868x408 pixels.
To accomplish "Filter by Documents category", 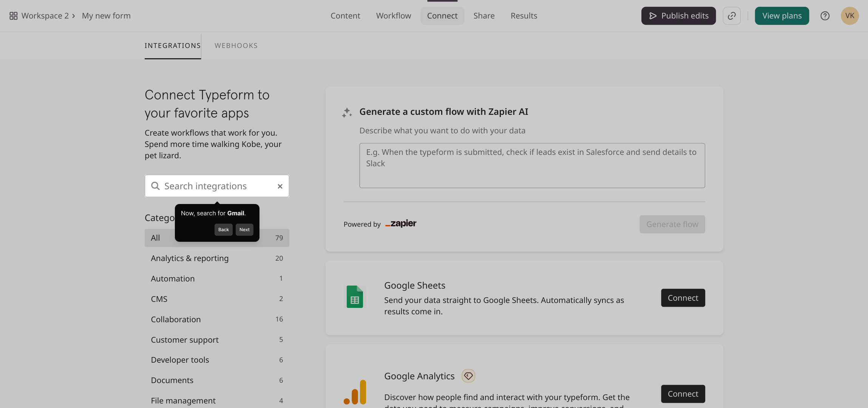I will coord(217,380).
